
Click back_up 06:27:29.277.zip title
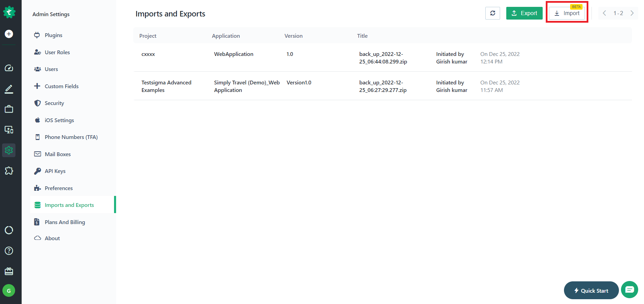383,86
